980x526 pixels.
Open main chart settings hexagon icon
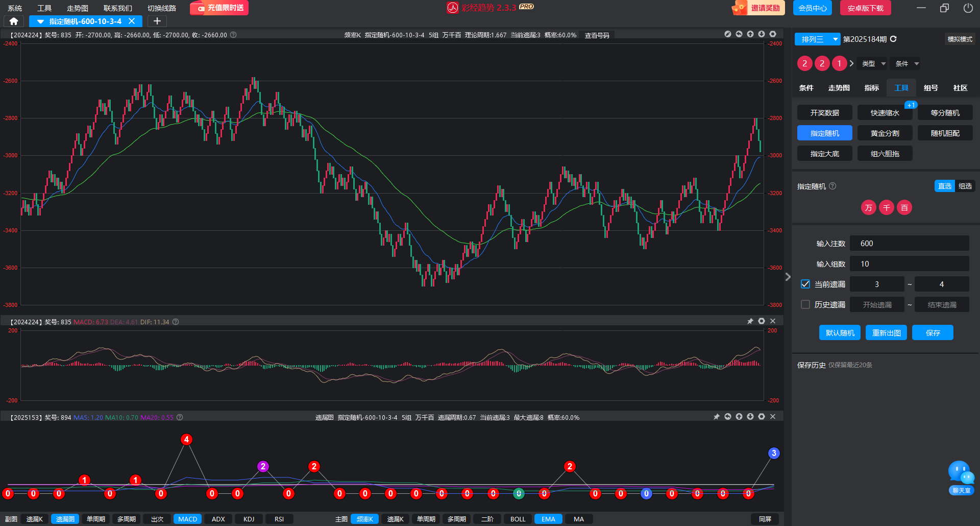(773, 34)
